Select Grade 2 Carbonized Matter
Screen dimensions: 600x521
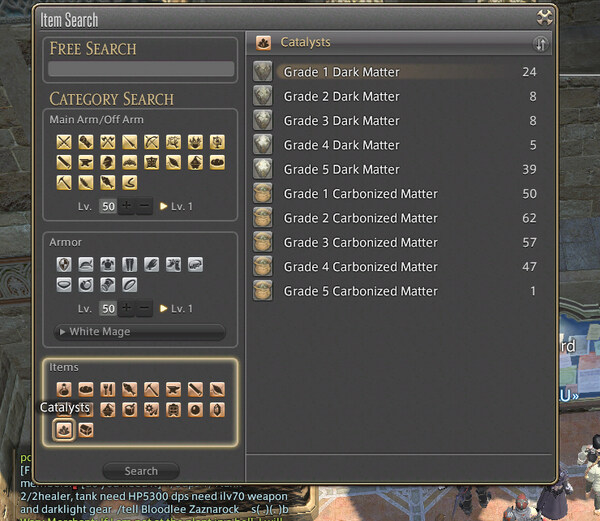396,218
